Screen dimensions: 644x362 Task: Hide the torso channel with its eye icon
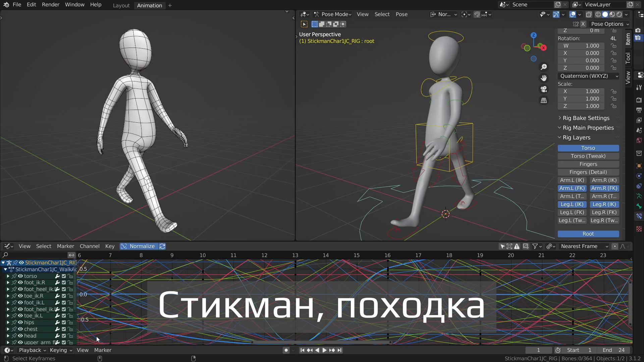coord(21,276)
